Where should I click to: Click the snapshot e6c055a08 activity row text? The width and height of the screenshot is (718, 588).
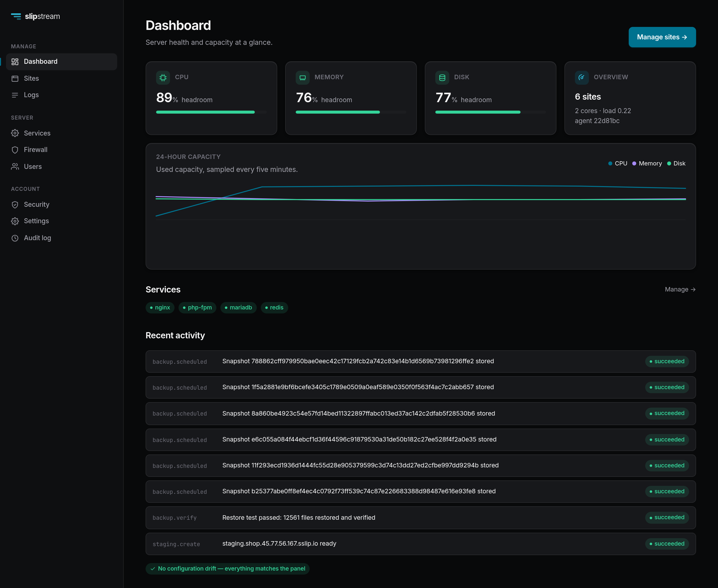point(359,440)
